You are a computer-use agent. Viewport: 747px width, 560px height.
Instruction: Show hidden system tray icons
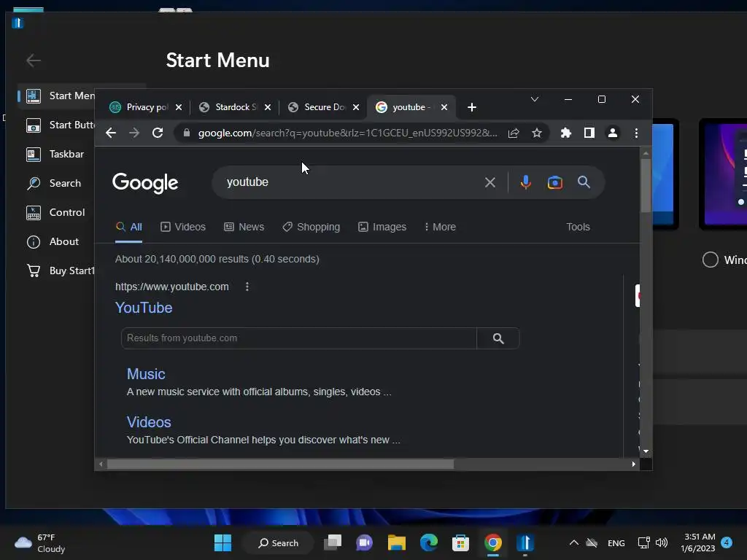(x=574, y=542)
